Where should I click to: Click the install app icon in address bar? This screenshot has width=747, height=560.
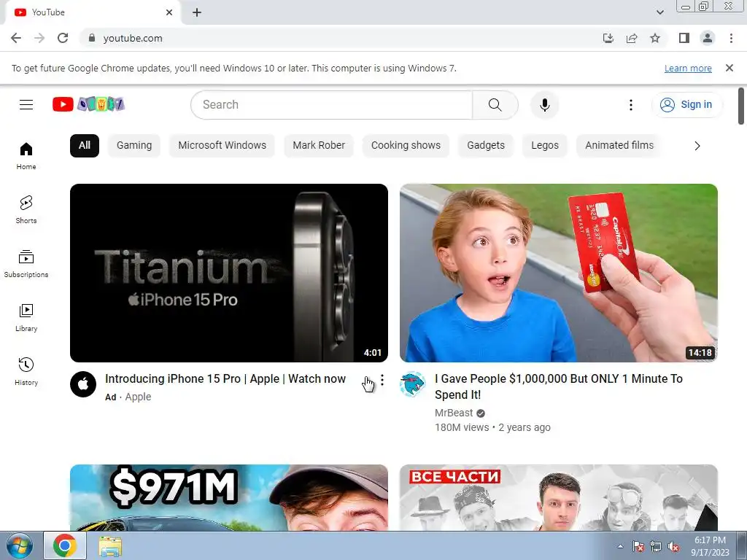tap(608, 38)
